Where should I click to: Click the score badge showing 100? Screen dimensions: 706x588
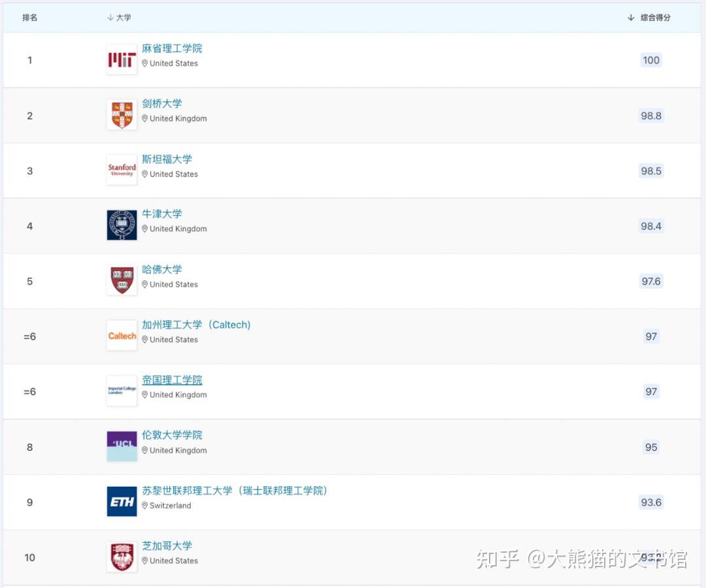tap(650, 59)
